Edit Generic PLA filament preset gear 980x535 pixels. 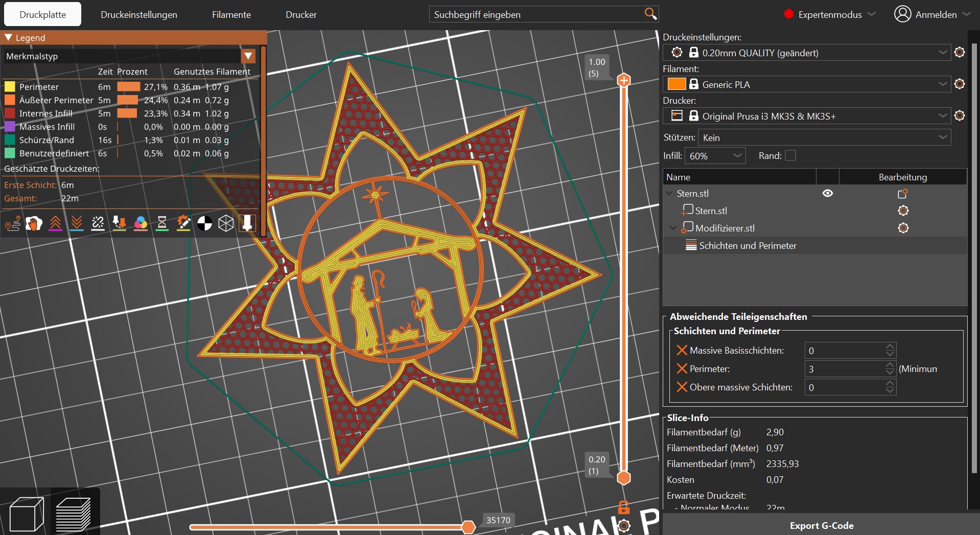coord(960,84)
